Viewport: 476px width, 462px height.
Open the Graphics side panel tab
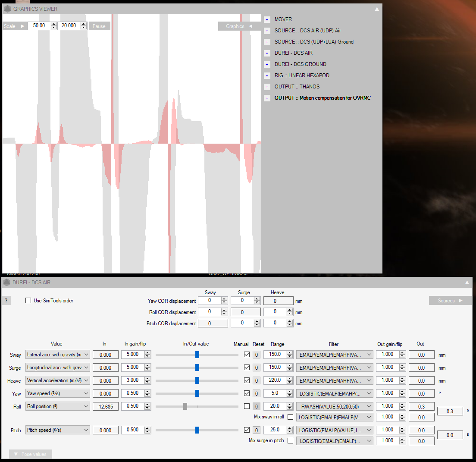tap(239, 26)
